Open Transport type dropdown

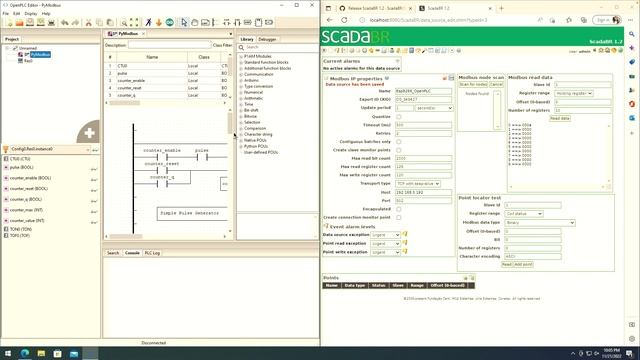(418, 184)
